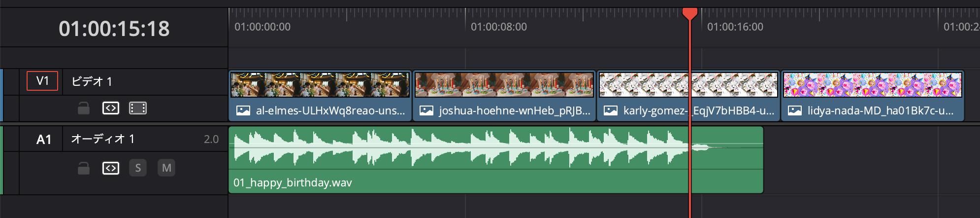
Task: Toggle auto select on A1 track
Action: coord(111,168)
